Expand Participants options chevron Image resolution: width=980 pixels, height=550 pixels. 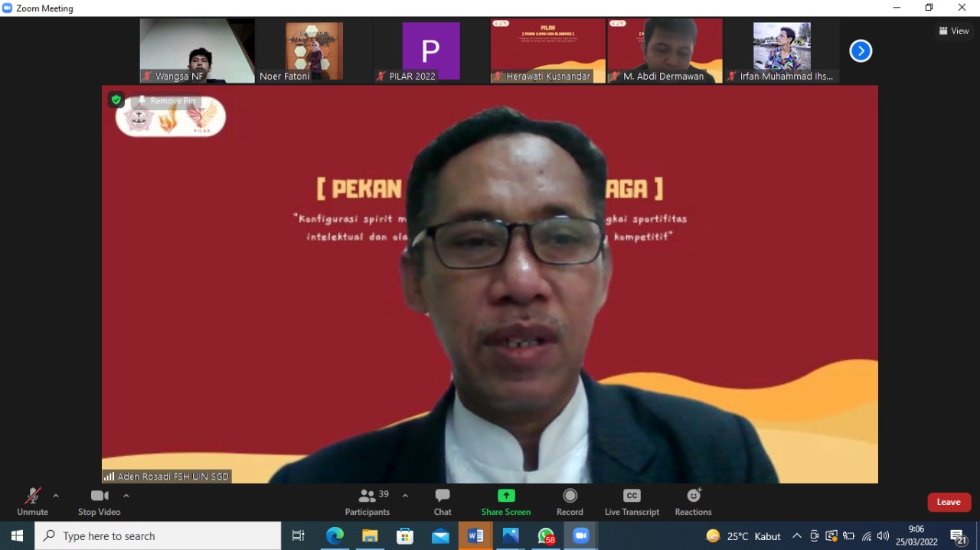coord(405,496)
